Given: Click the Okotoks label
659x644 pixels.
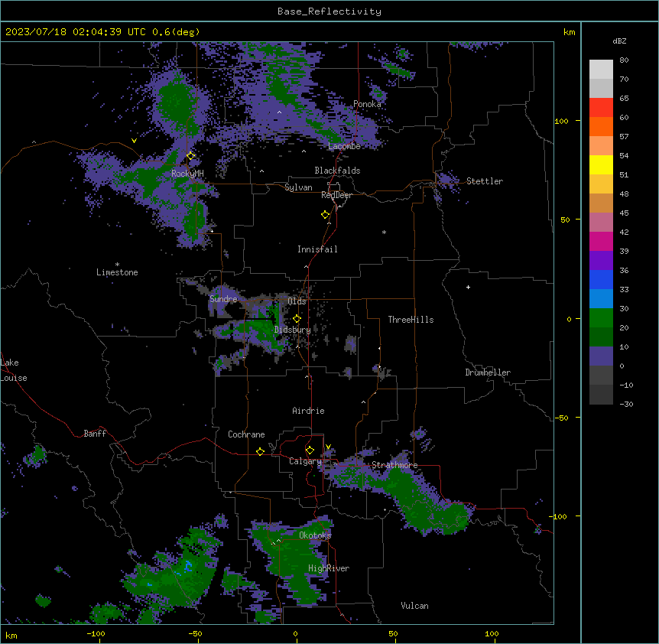Looking at the screenshot, I should click(315, 535).
